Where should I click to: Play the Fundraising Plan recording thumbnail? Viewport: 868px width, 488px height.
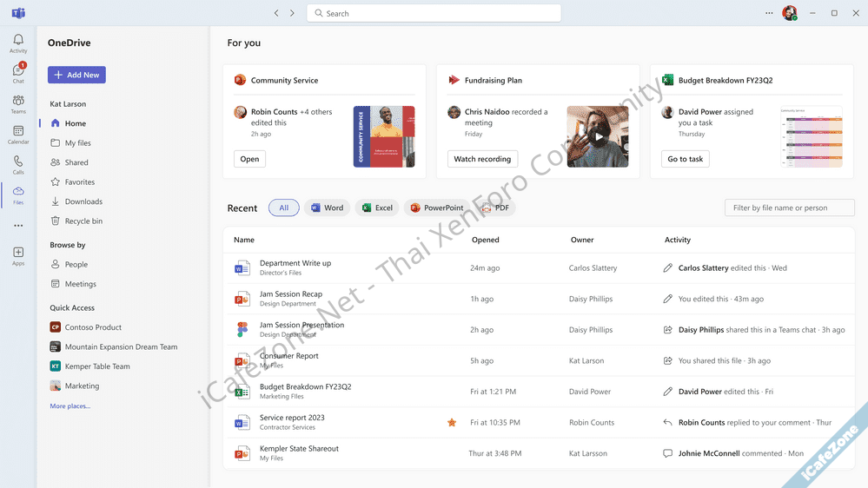point(598,136)
